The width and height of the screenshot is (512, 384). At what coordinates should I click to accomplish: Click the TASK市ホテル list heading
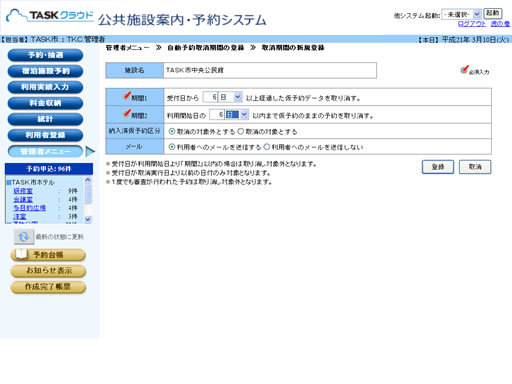click(33, 183)
